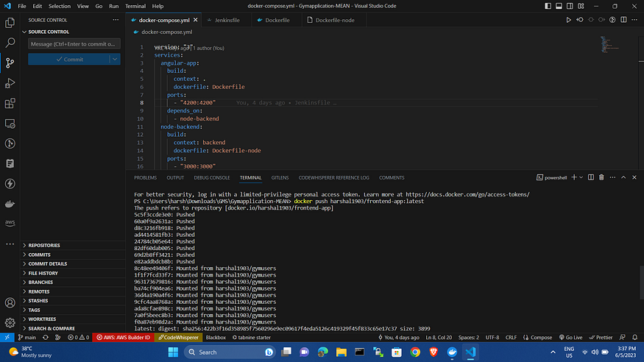Open the File menu

[x=22, y=6]
